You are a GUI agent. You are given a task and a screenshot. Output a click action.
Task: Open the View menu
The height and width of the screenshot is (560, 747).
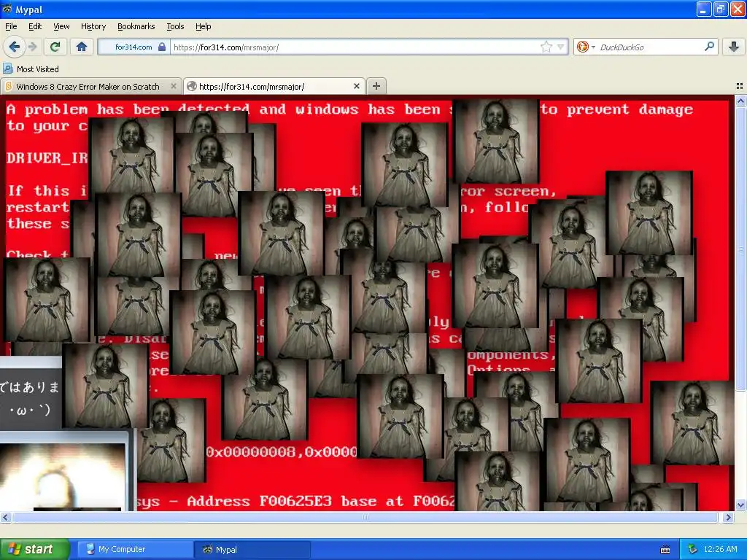click(x=61, y=26)
